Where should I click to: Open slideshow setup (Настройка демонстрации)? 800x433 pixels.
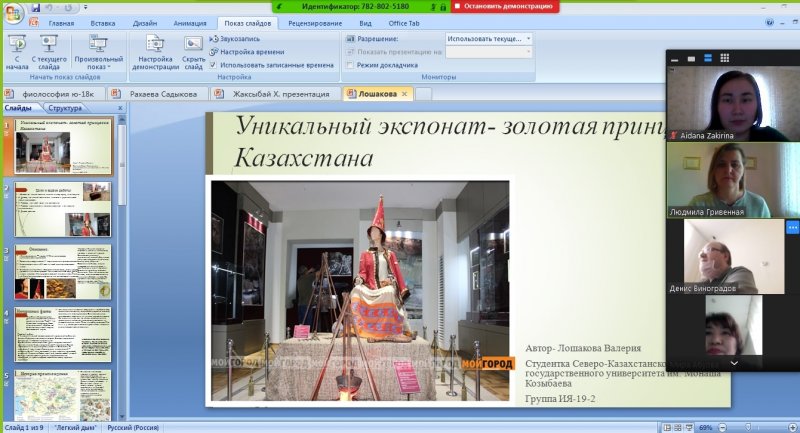tap(155, 52)
